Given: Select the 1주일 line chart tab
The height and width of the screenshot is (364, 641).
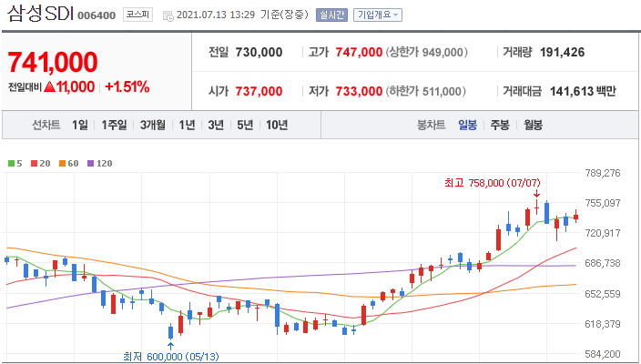Looking at the screenshot, I should coord(114,125).
